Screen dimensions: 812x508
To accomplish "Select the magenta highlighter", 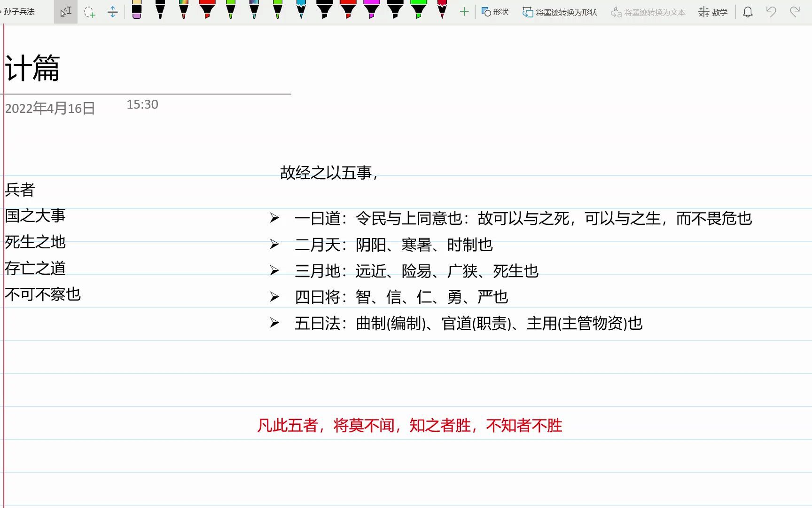I will [372, 9].
